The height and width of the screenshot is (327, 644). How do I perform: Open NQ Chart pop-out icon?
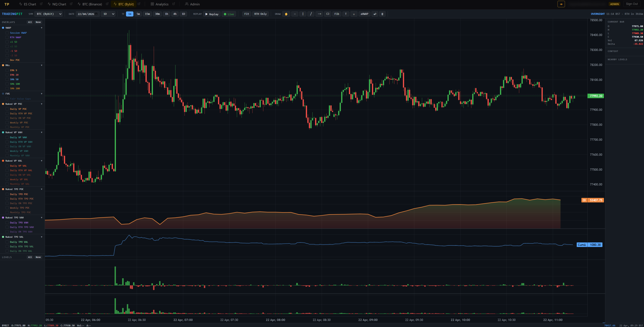tap(71, 4)
